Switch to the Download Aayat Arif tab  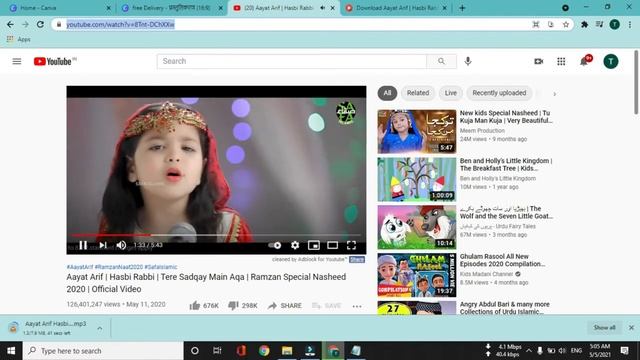[396, 8]
